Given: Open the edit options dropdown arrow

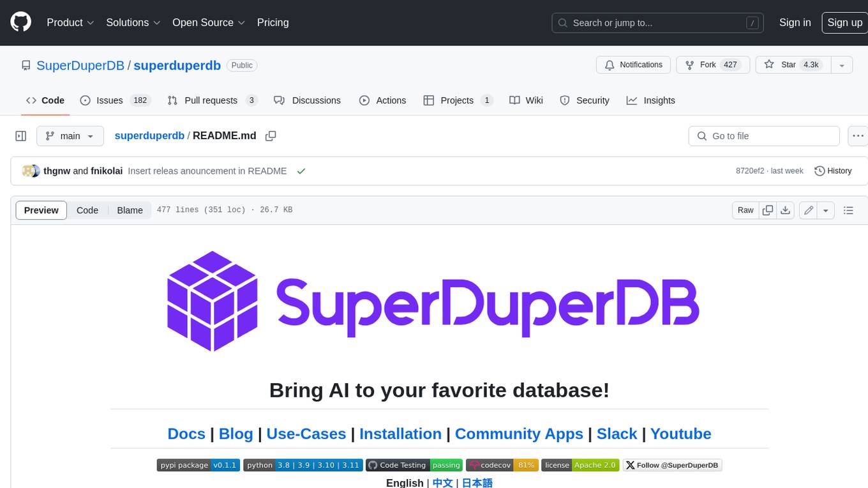Looking at the screenshot, I should [826, 210].
